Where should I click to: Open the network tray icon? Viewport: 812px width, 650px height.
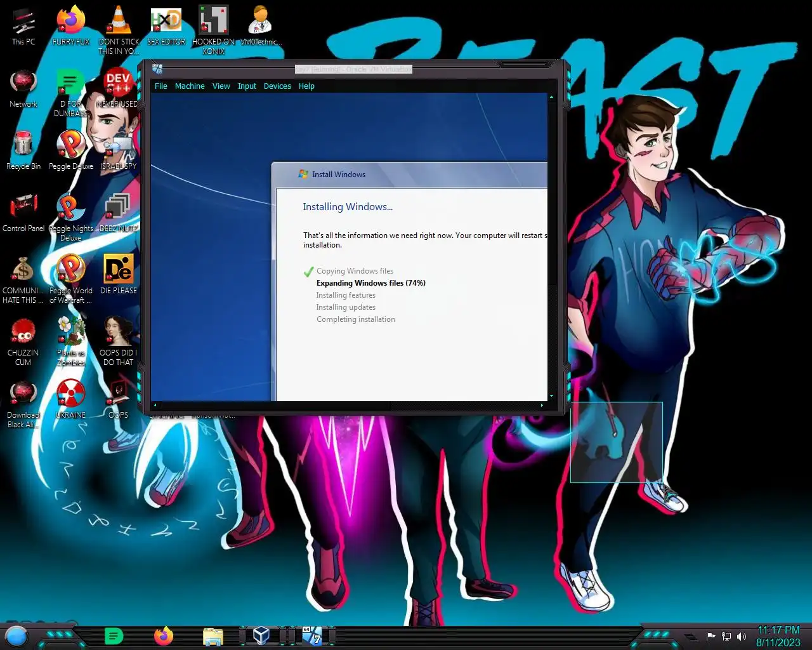(x=726, y=637)
